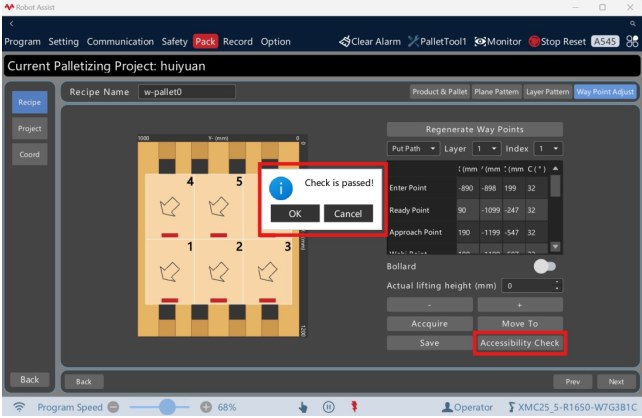The height and width of the screenshot is (418, 642).
Task: Click the hand pointer icon in status bar
Action: pos(303,407)
